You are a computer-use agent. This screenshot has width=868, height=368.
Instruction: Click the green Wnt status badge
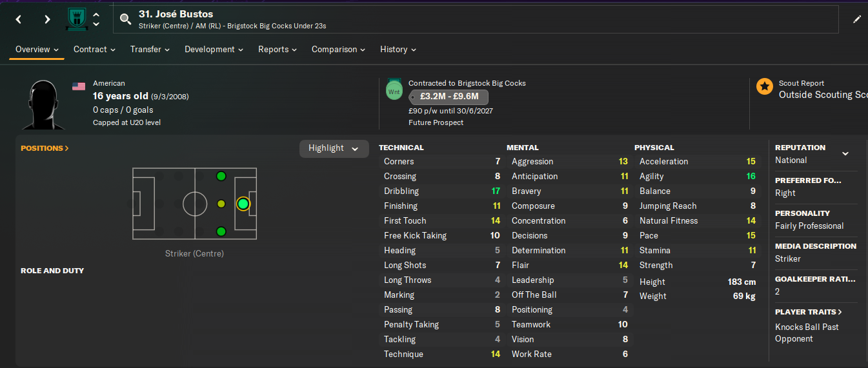pyautogui.click(x=394, y=91)
